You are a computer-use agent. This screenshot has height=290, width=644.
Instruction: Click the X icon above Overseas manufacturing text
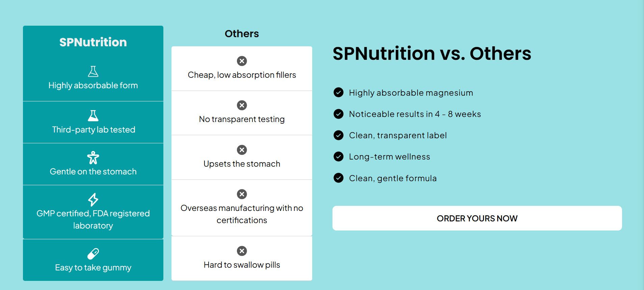(242, 194)
